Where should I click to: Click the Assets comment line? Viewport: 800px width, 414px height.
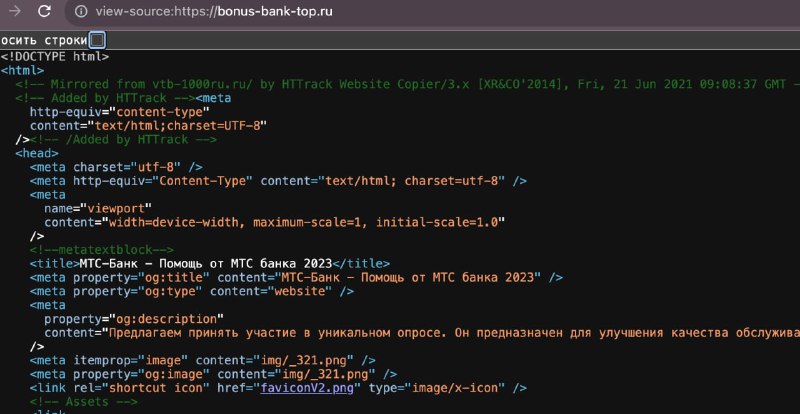pyautogui.click(x=84, y=402)
